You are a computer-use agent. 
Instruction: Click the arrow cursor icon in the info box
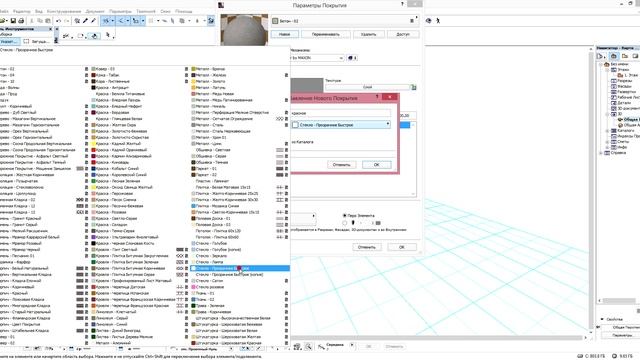click(x=108, y=36)
